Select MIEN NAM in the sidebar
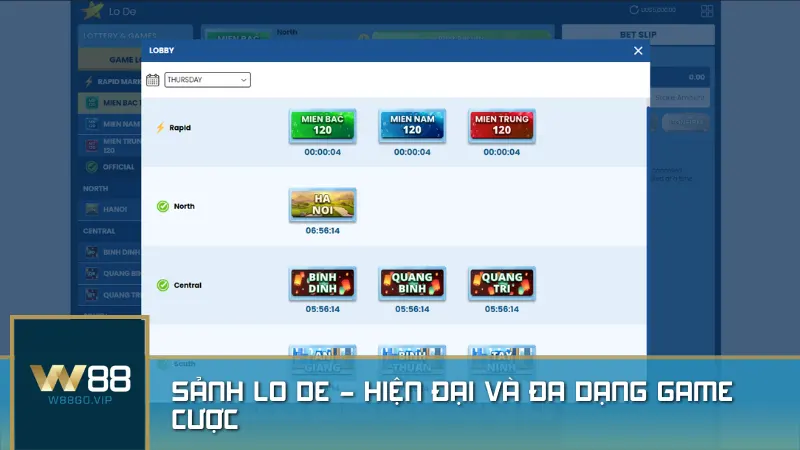This screenshot has height=450, width=800. pos(110,124)
